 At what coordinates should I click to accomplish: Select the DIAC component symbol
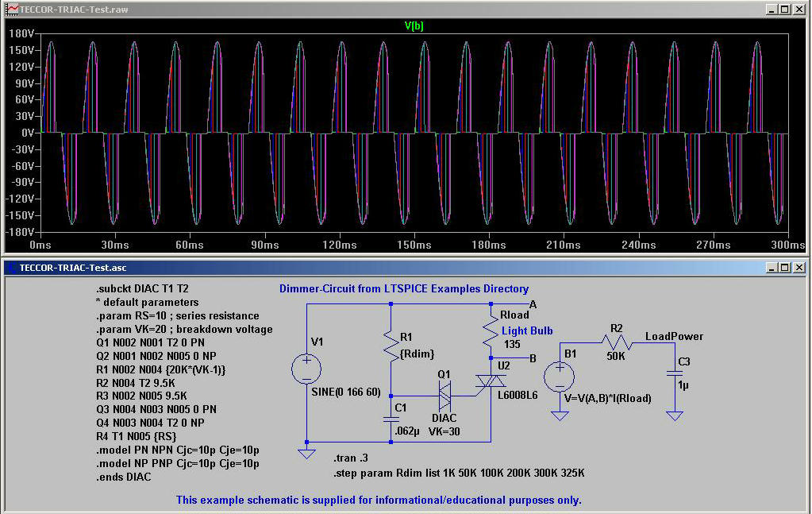coord(444,396)
